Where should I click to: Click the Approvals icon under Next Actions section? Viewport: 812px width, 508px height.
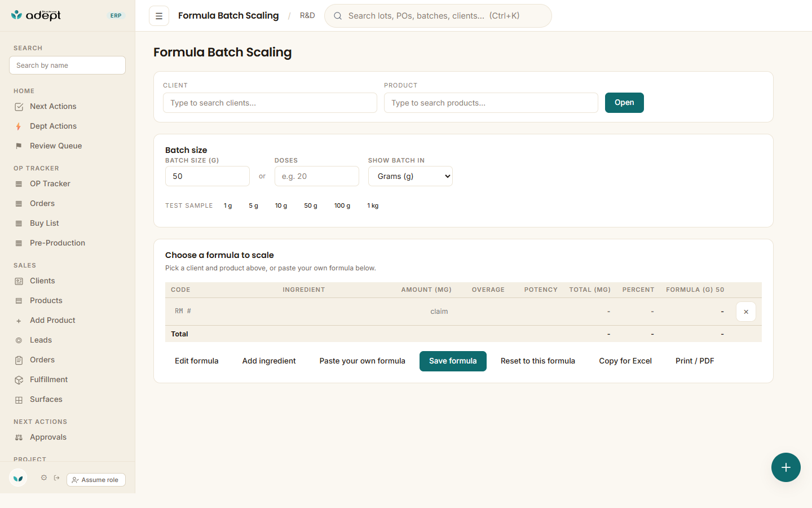click(19, 437)
